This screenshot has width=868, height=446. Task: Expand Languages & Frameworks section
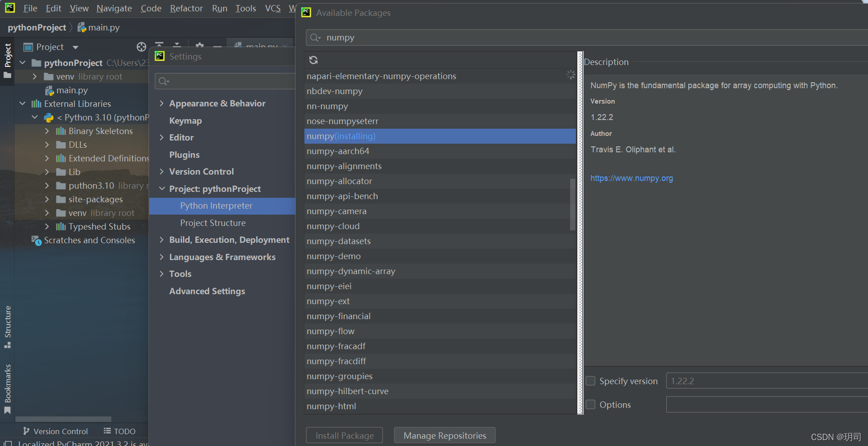click(x=161, y=257)
